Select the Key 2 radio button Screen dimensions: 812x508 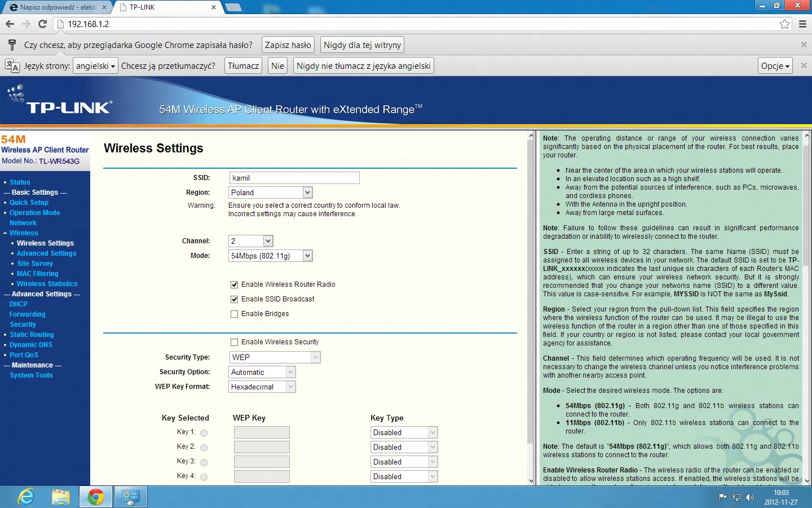204,448
